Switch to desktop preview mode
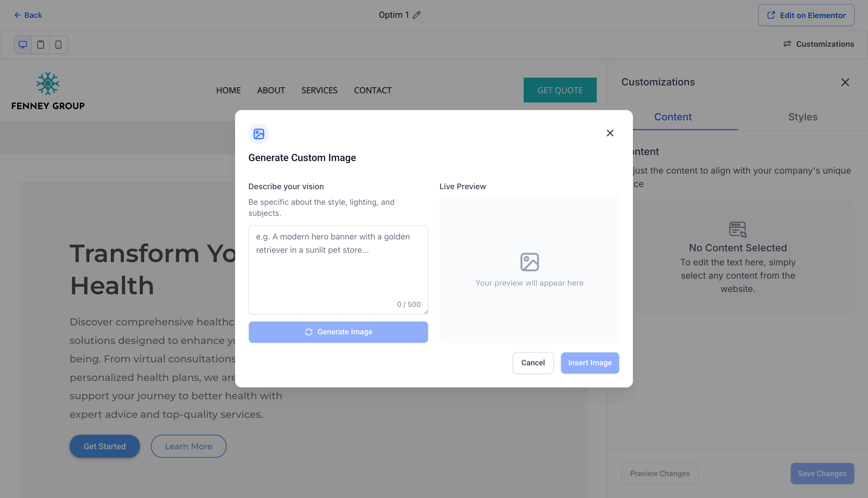 [x=23, y=44]
